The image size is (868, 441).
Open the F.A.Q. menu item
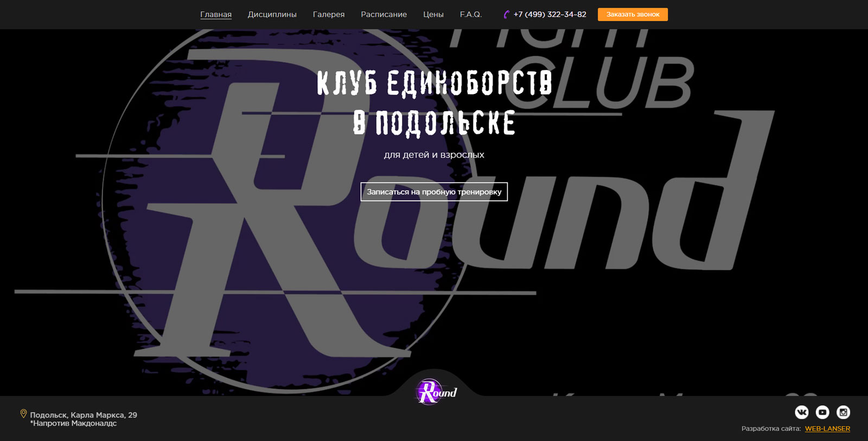coord(471,15)
